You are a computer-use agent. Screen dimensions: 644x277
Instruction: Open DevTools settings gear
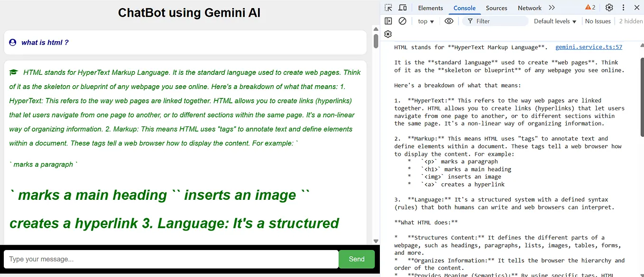click(610, 8)
